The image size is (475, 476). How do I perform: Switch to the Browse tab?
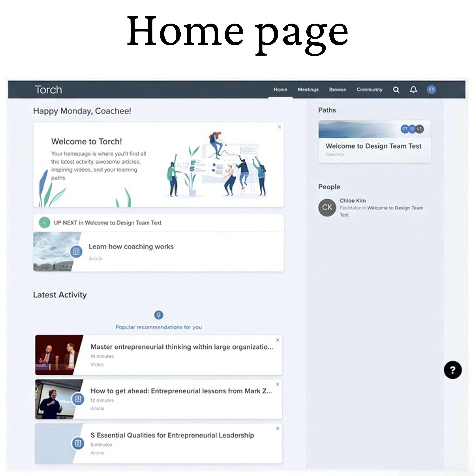(x=338, y=90)
